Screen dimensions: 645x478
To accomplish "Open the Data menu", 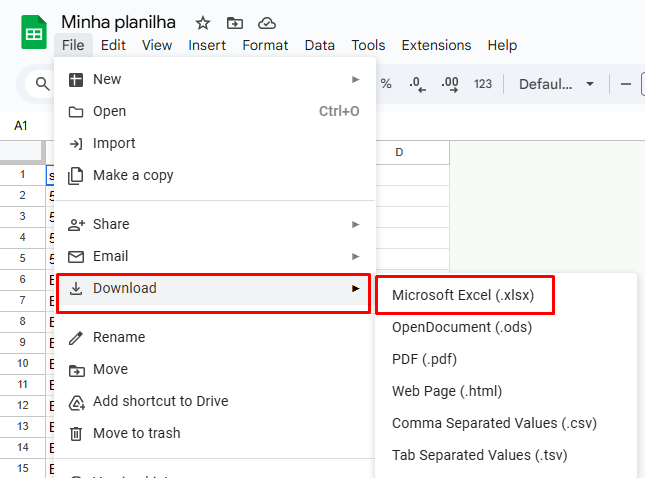I will pyautogui.click(x=320, y=45).
